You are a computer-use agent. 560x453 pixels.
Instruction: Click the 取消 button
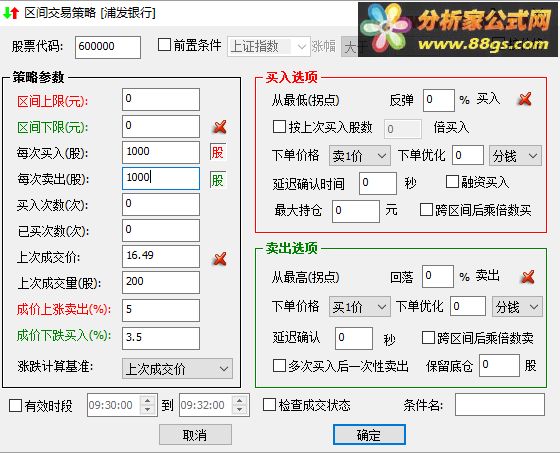coord(195,435)
